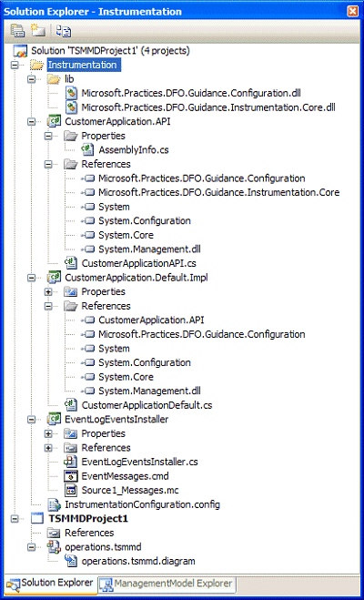Image resolution: width=364 pixels, height=600 pixels.
Task: Select CustomerApplicationAPI.cs
Action: point(139,263)
